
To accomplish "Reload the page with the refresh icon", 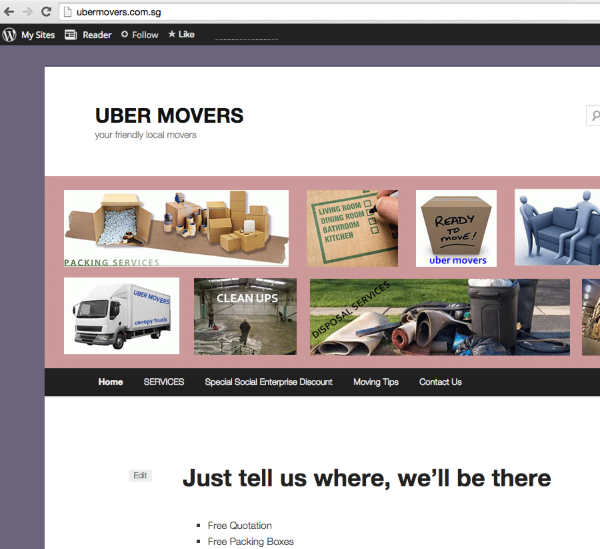I will point(46,12).
